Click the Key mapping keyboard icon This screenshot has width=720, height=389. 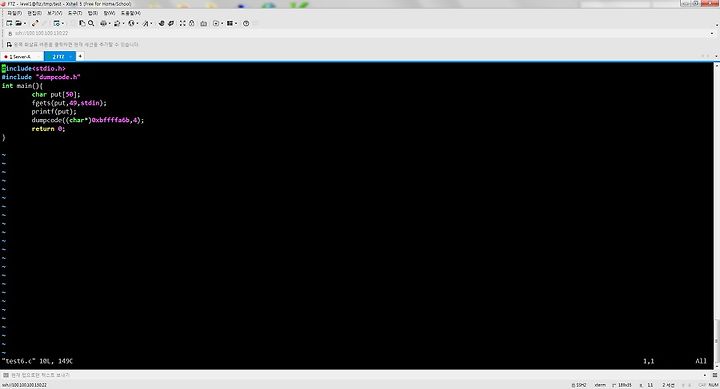203,24
